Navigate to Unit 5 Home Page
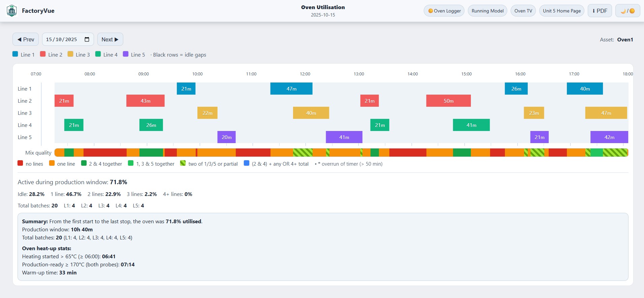 point(561,11)
